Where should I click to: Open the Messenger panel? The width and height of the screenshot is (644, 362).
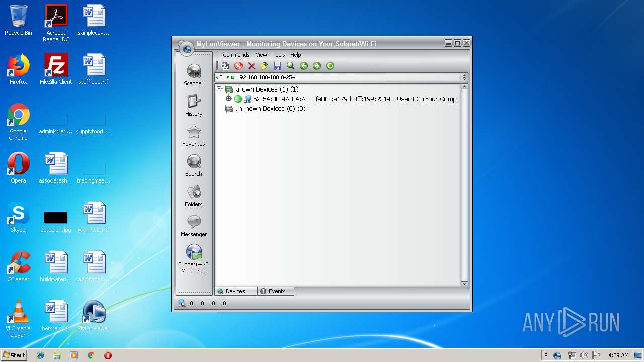click(x=194, y=226)
